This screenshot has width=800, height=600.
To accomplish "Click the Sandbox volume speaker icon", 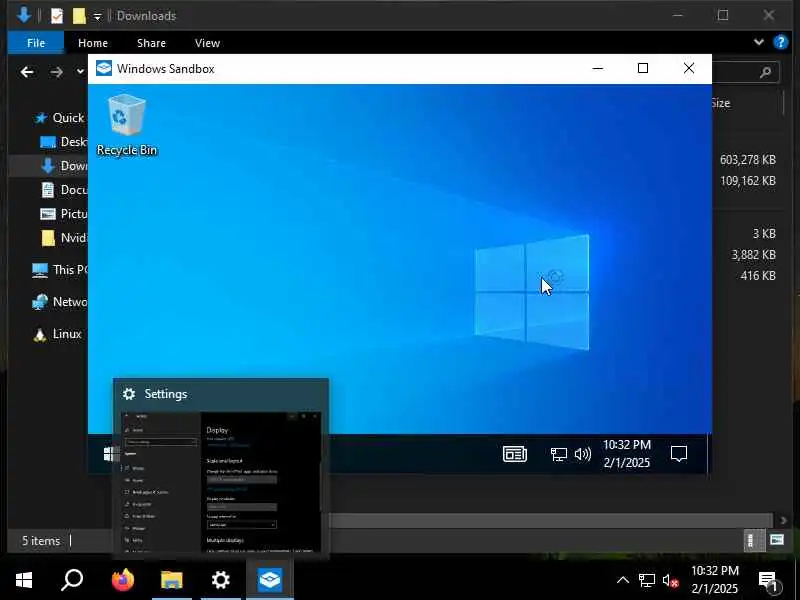I will pyautogui.click(x=583, y=454).
